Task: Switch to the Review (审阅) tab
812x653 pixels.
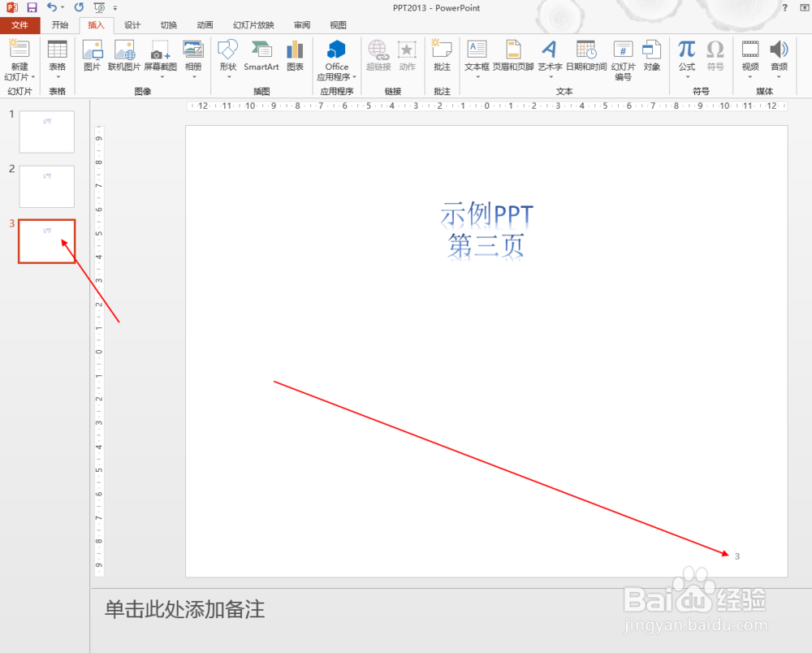Action: pyautogui.click(x=302, y=25)
